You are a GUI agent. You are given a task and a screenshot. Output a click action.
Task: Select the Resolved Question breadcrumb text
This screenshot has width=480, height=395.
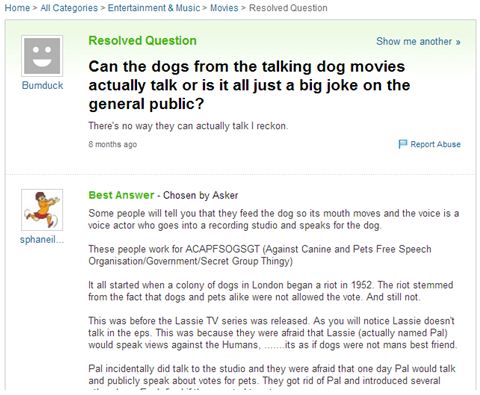point(288,8)
